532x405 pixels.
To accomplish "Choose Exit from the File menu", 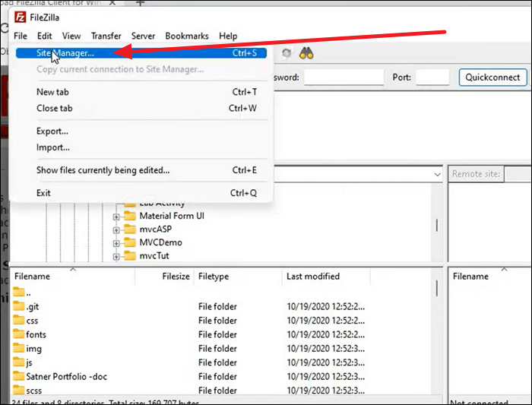I will [x=141, y=193].
